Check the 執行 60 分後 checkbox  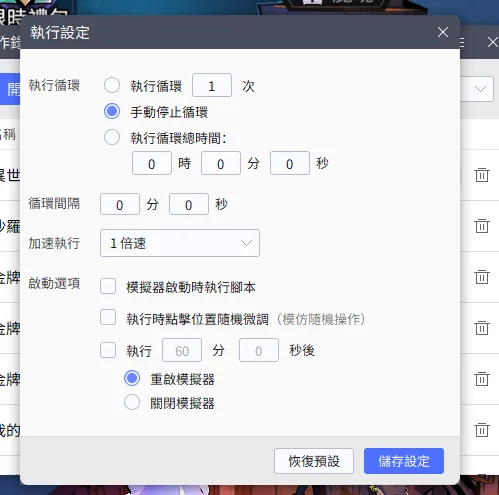108,350
